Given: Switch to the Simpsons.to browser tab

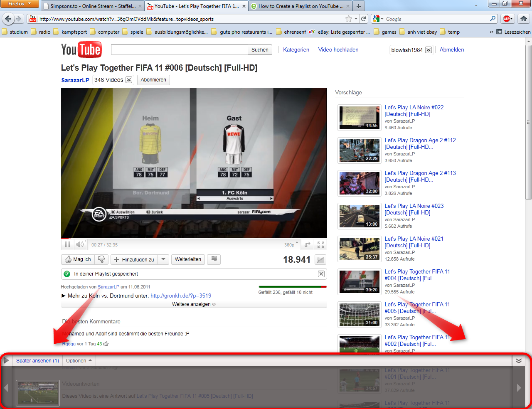Looking at the screenshot, I should tap(92, 6).
